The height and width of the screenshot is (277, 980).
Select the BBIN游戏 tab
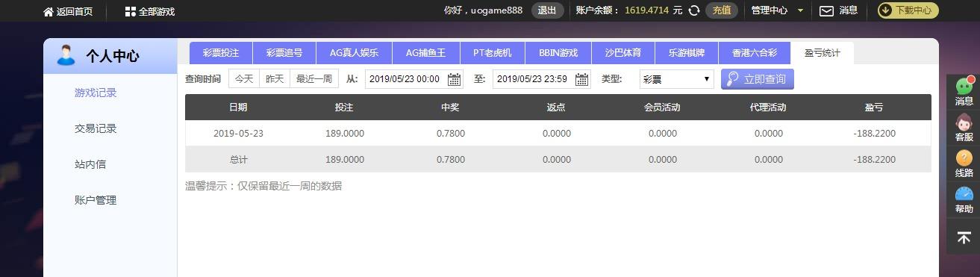(558, 53)
